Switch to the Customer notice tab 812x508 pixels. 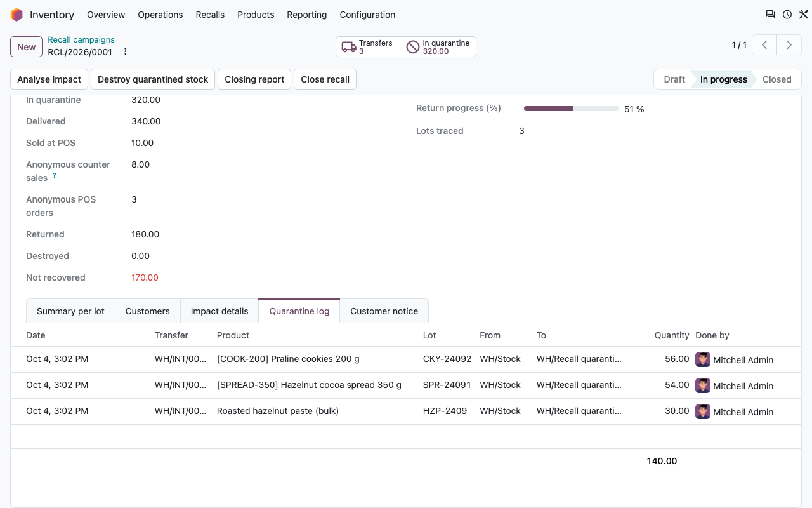click(384, 311)
